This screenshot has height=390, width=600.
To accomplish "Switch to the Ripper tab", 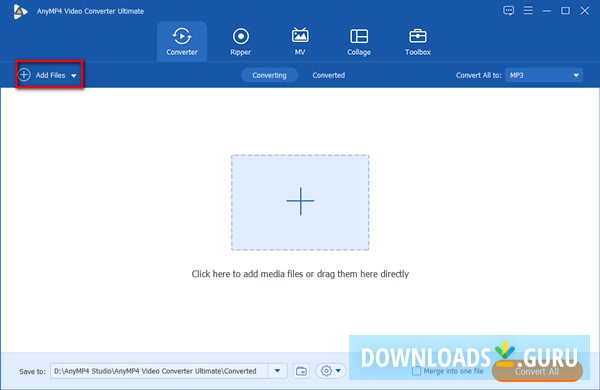I will pyautogui.click(x=241, y=41).
